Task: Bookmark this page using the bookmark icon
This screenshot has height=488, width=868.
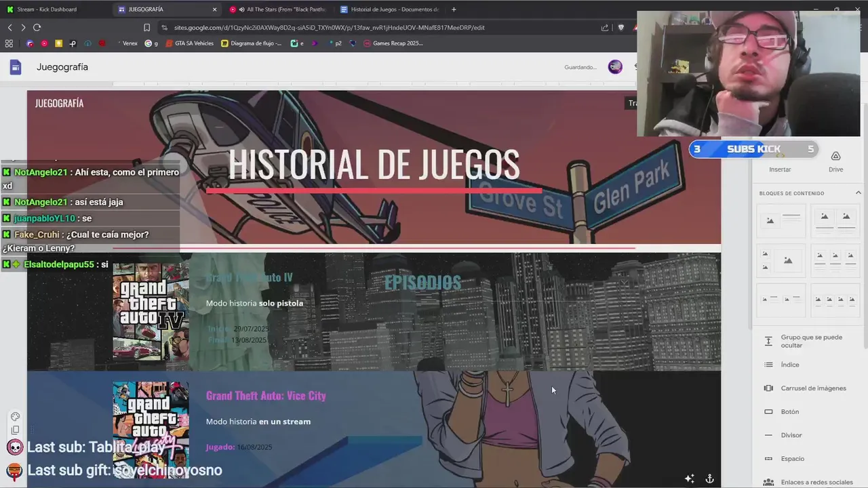Action: [146, 28]
